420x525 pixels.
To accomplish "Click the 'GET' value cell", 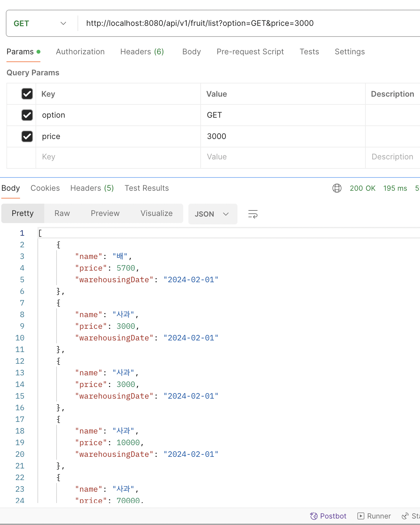I will pos(283,115).
